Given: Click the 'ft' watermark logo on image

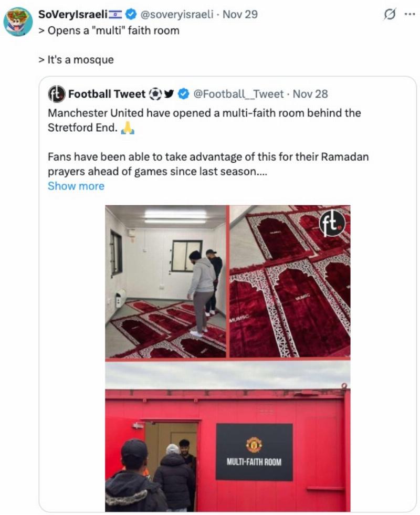Looking at the screenshot, I should [332, 223].
